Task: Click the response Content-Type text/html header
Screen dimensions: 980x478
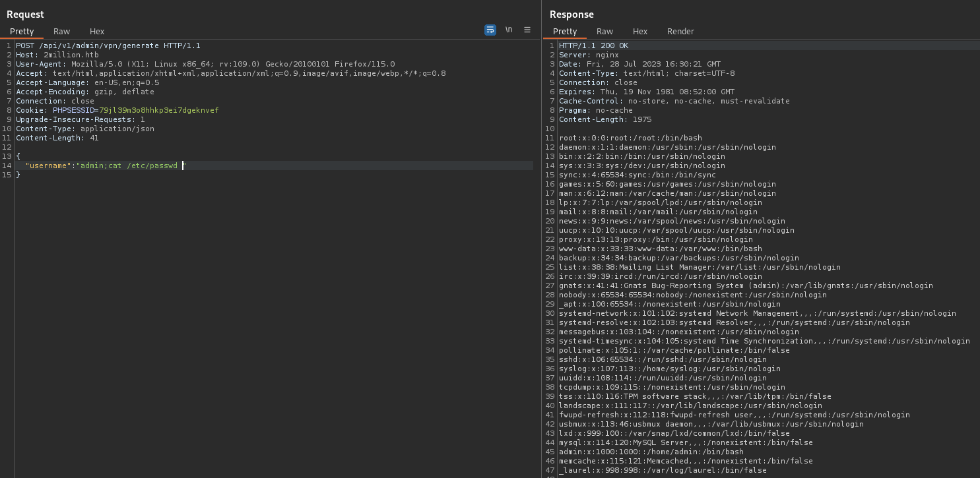Action: pos(647,73)
